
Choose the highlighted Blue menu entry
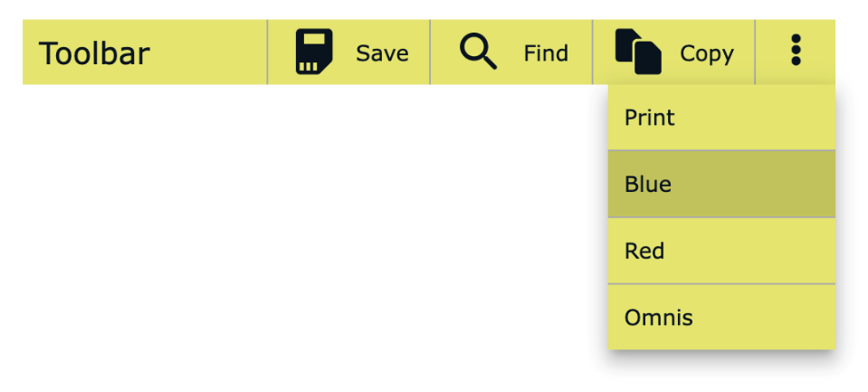coord(721,184)
